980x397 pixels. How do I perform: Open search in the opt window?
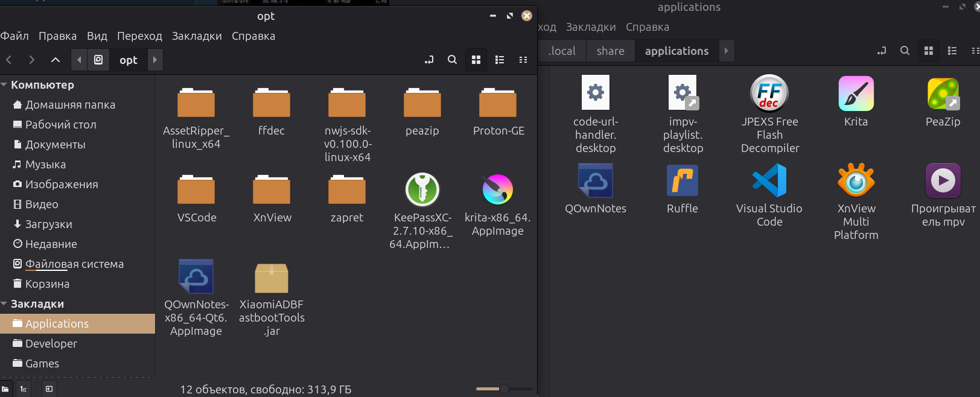point(452,60)
